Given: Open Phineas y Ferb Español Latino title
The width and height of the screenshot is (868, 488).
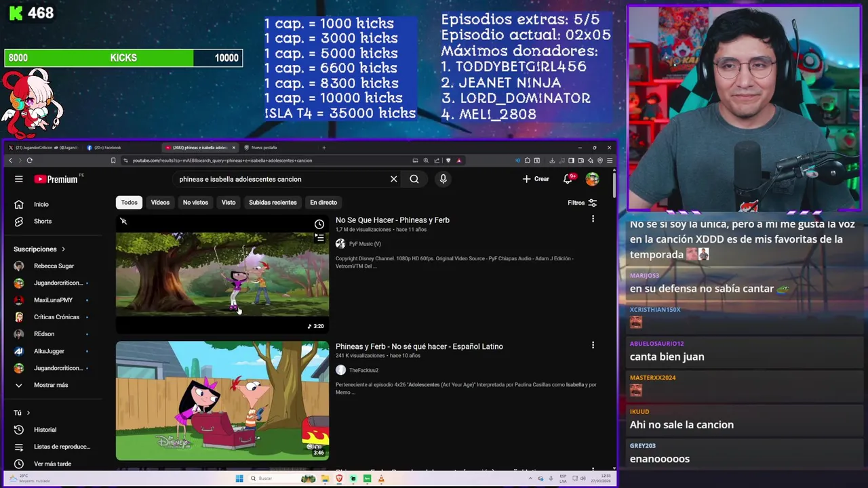Looking at the screenshot, I should pyautogui.click(x=419, y=346).
